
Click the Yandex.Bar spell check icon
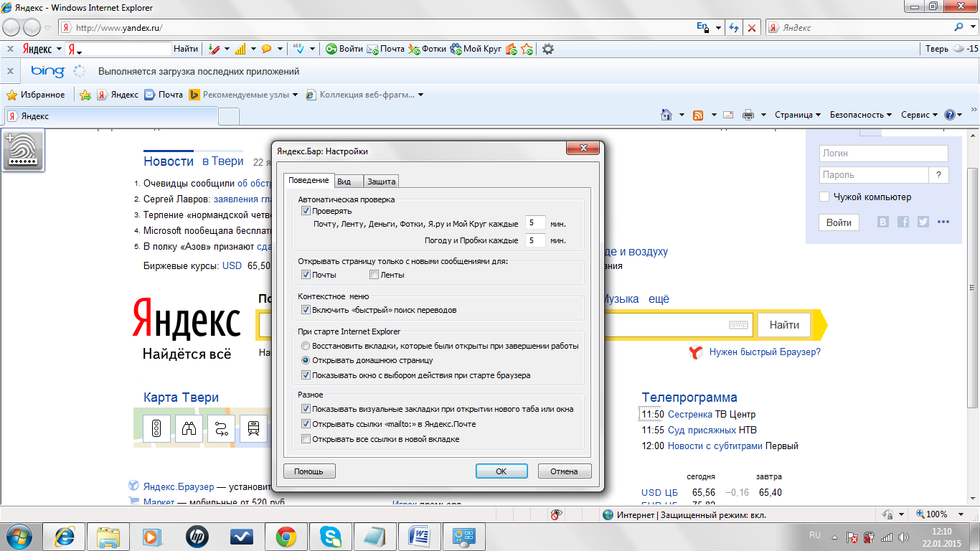[x=298, y=49]
